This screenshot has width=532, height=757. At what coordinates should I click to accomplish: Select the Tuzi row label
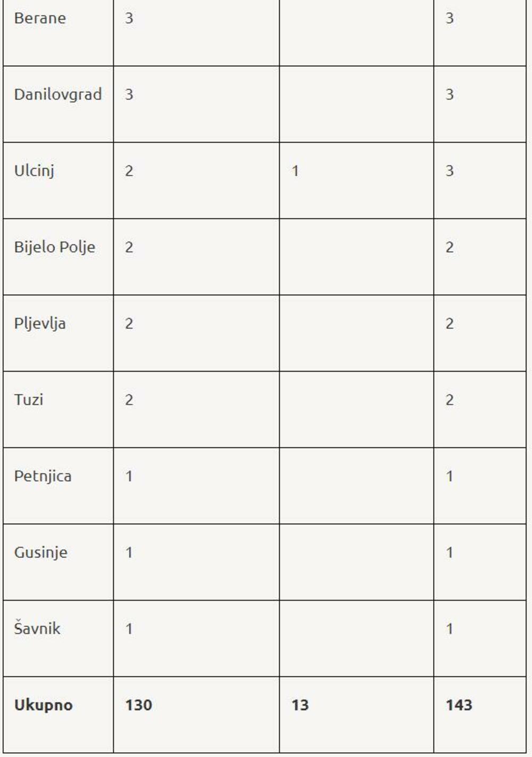pyautogui.click(x=29, y=400)
